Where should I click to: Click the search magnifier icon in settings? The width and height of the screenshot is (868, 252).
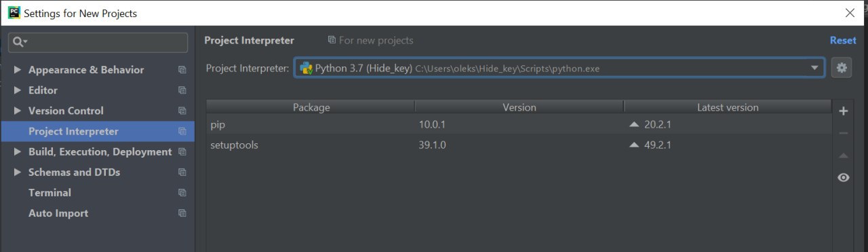point(19,42)
